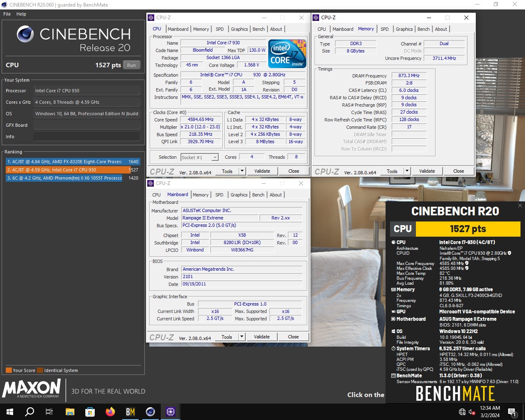Expand Tools dropdown arrow in Mainboard window
The width and height of the screenshot is (525, 420).
[x=242, y=337]
